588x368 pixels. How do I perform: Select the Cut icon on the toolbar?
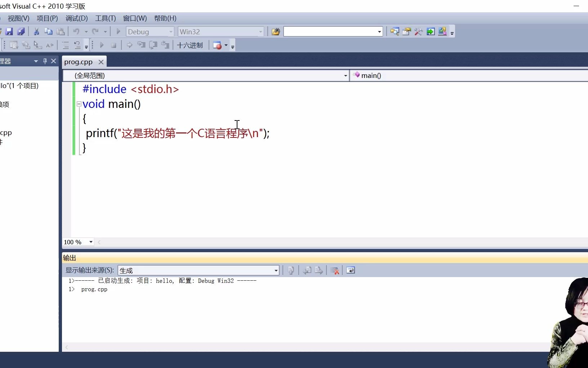pos(36,31)
